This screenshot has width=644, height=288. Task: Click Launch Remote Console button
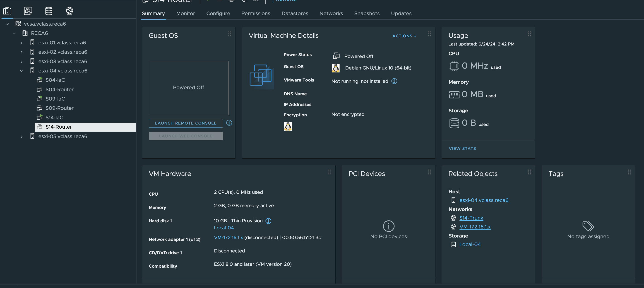point(185,123)
